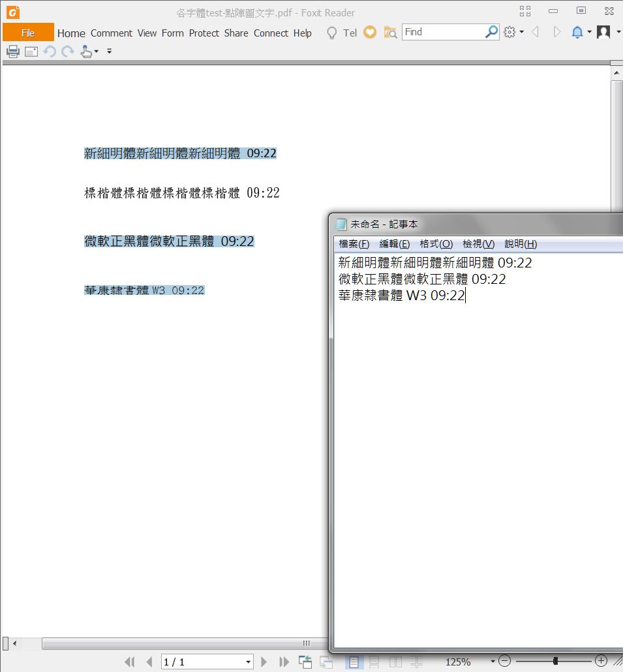Screen dimensions: 623x672
Task: Click the Redo arrow icon
Action: coord(68,52)
